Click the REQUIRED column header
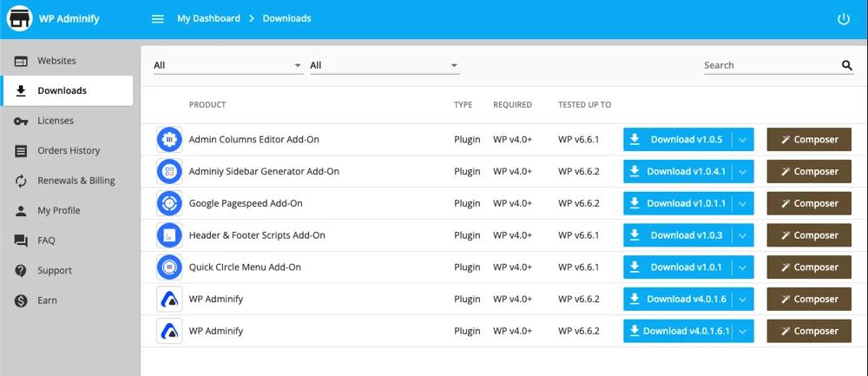The width and height of the screenshot is (868, 376). [x=513, y=105]
